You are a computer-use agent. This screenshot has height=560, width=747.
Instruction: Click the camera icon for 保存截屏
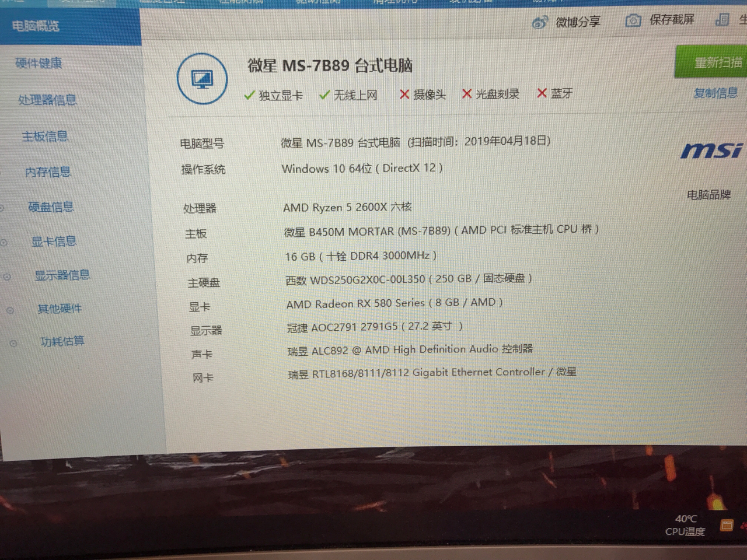633,20
